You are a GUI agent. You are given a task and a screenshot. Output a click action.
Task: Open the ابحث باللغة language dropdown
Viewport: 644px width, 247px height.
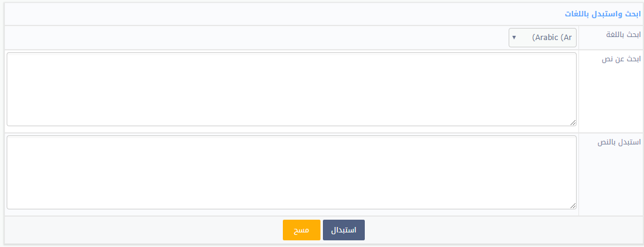[x=542, y=38]
